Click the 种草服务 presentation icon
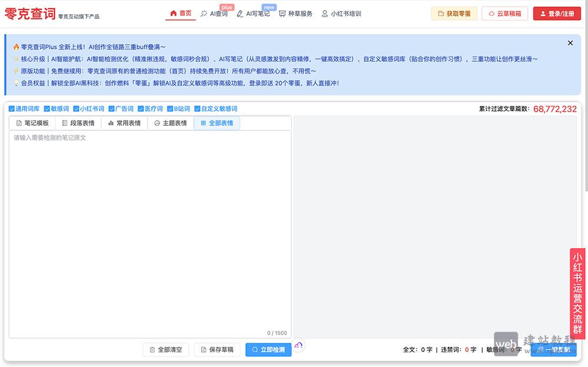Image resolution: width=588 pixels, height=367 pixels. pos(282,14)
